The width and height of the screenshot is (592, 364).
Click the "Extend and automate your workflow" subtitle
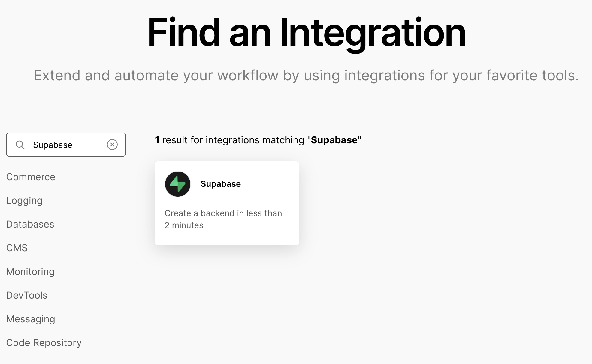coord(306,75)
